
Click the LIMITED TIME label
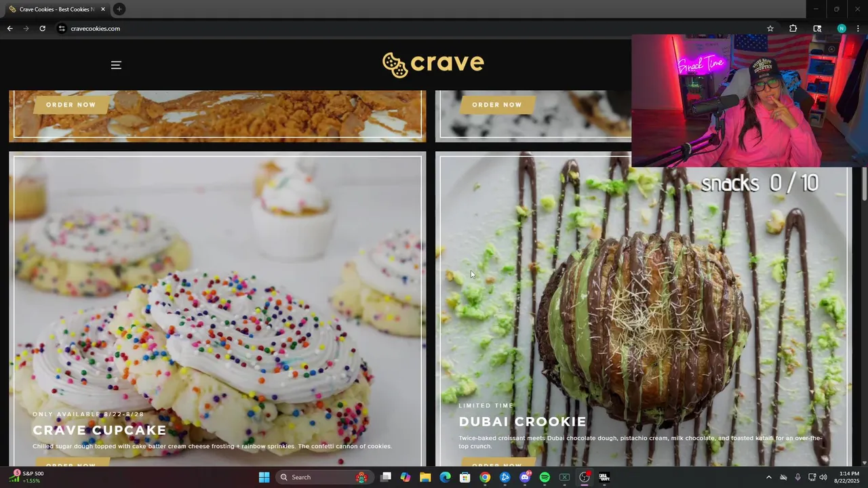click(486, 405)
